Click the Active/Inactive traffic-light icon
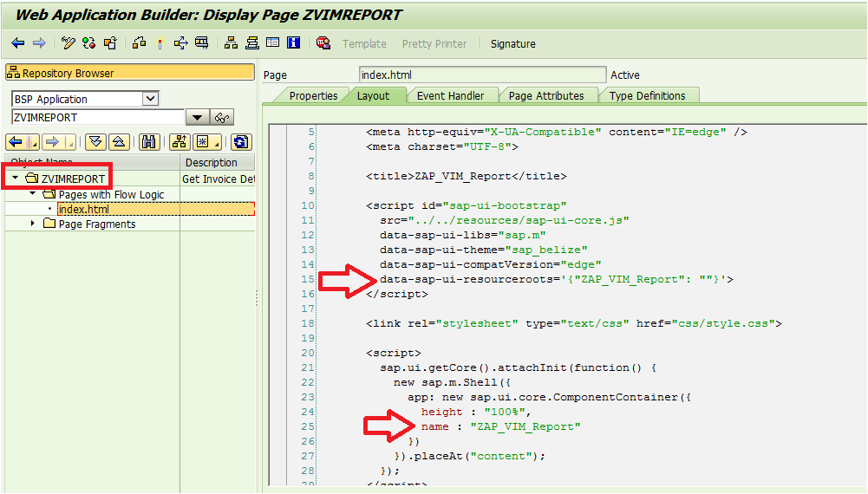 click(x=88, y=43)
